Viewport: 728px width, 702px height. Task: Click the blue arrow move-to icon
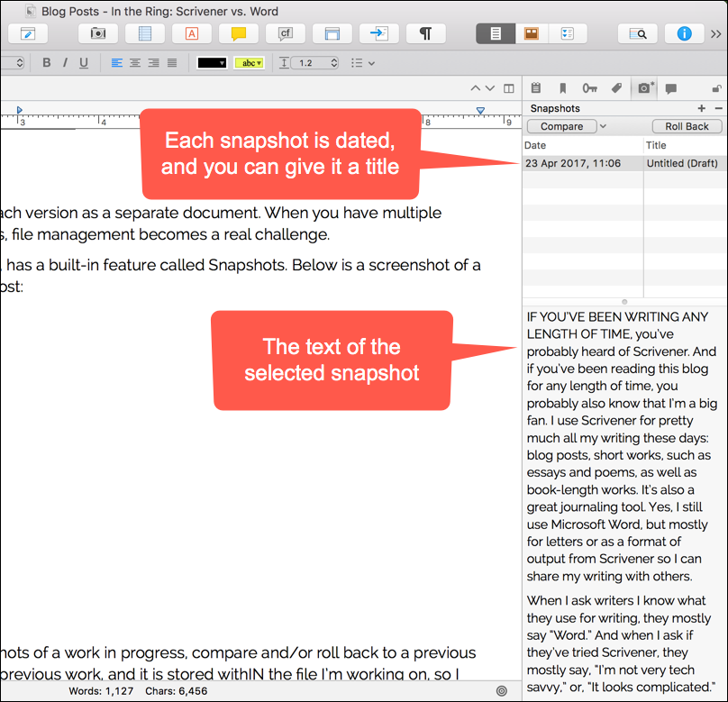click(379, 33)
